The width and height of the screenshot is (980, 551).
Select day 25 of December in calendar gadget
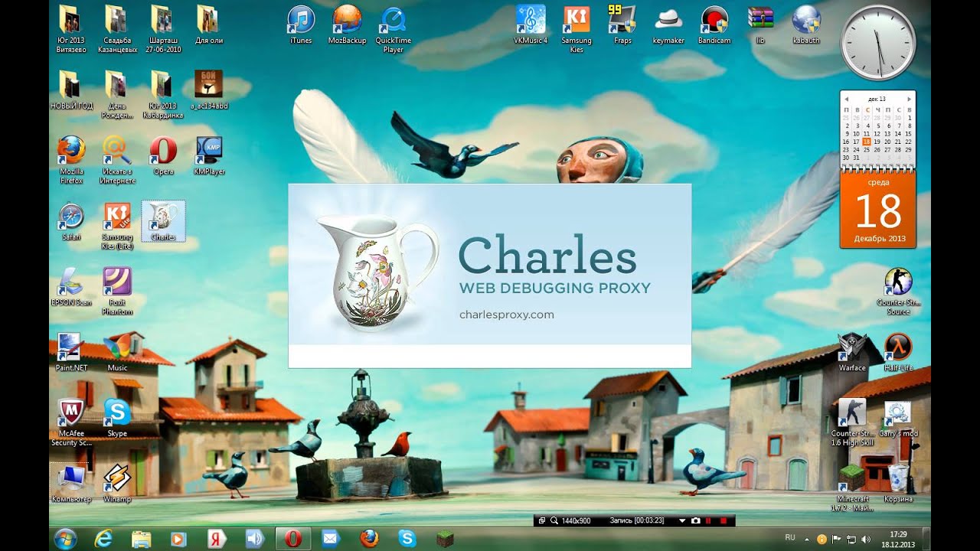(x=867, y=150)
